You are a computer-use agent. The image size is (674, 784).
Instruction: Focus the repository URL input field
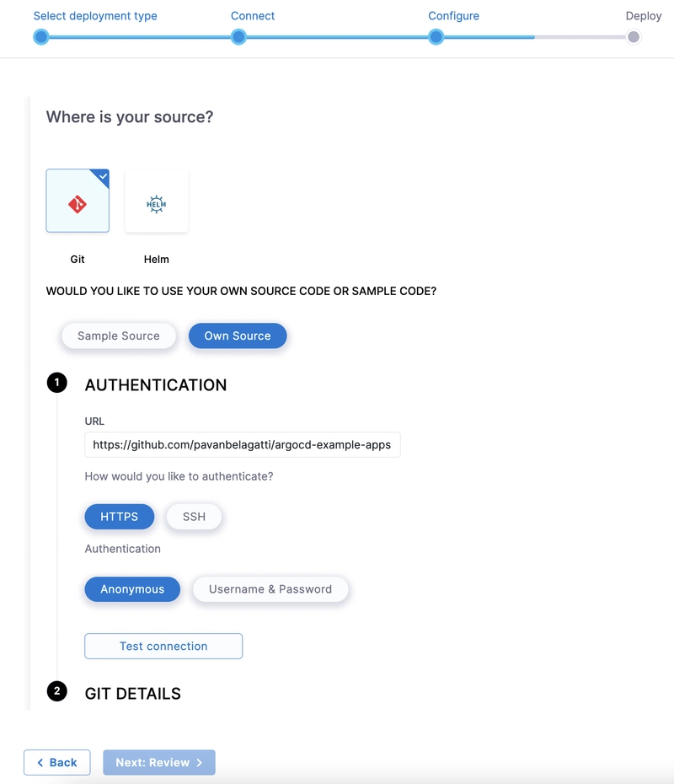(243, 444)
